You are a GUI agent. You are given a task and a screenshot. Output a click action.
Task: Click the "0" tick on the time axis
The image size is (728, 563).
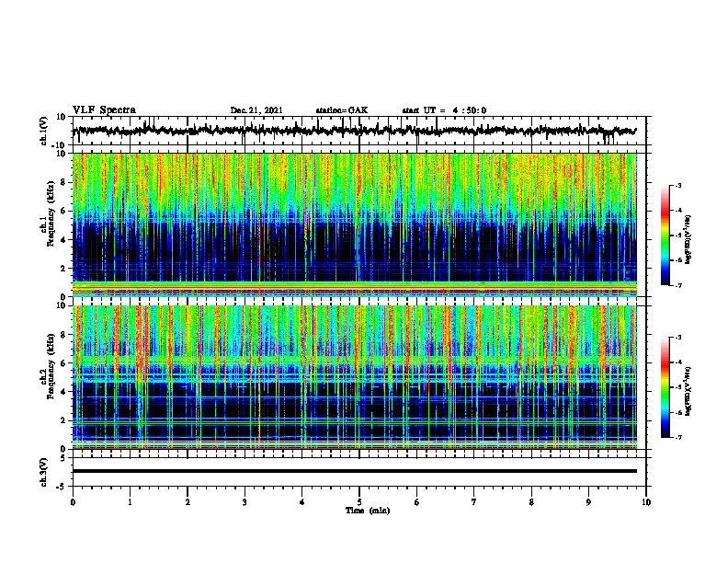pyautogui.click(x=73, y=502)
